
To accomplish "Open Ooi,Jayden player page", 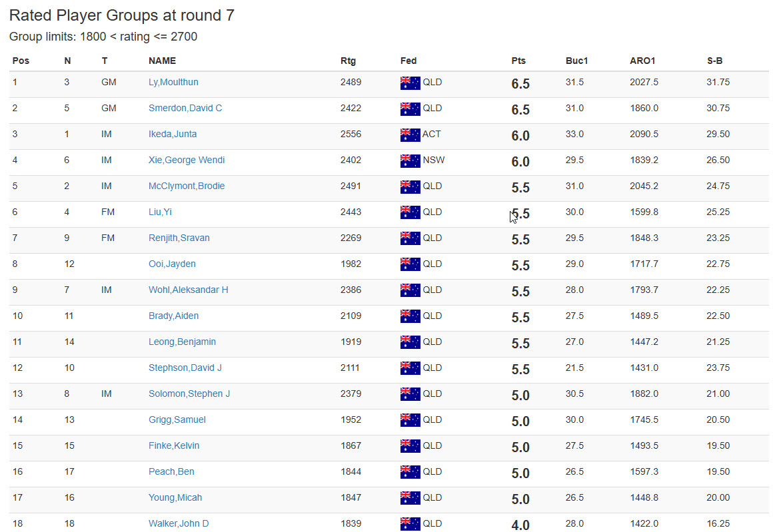I will point(172,264).
